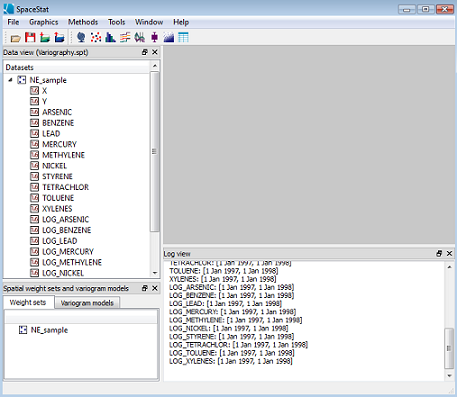Select the LOG_BENZENE variable

tap(66, 230)
